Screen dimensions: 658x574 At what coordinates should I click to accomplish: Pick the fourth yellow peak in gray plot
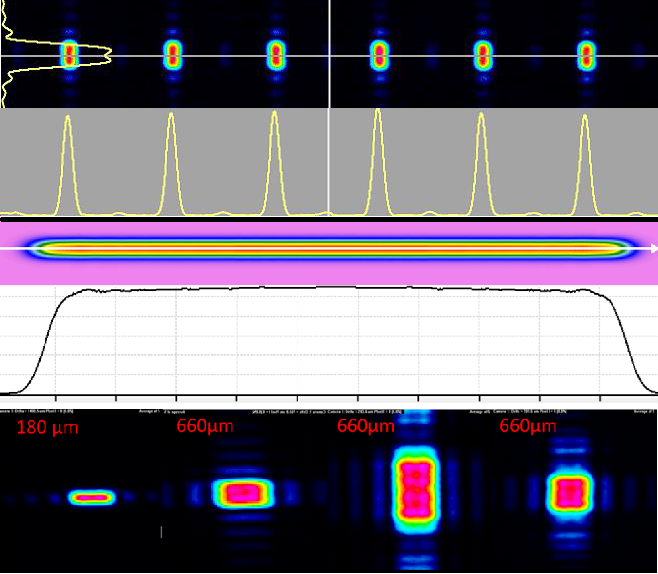(x=378, y=113)
